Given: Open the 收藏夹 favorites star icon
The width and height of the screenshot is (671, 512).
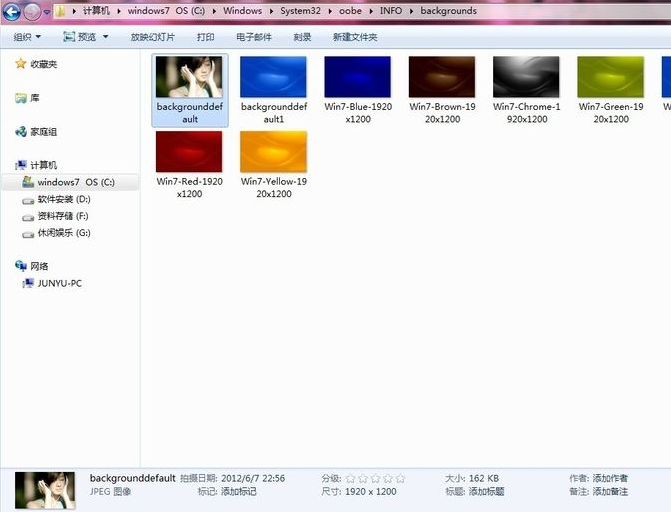Looking at the screenshot, I should (x=20, y=64).
